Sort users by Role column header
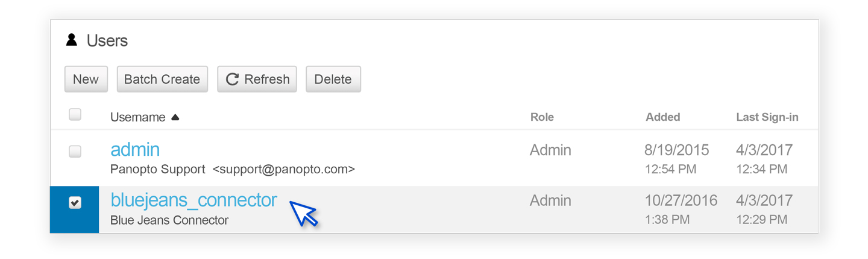This screenshot has height=259, width=868. click(541, 117)
